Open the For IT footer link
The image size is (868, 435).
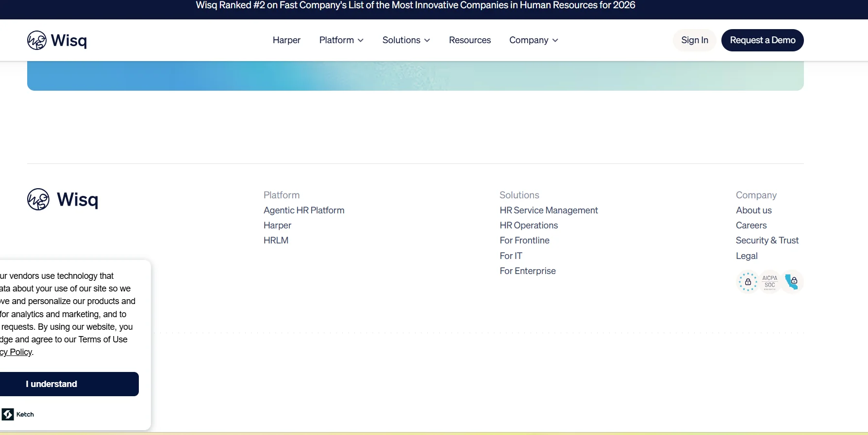click(x=511, y=256)
